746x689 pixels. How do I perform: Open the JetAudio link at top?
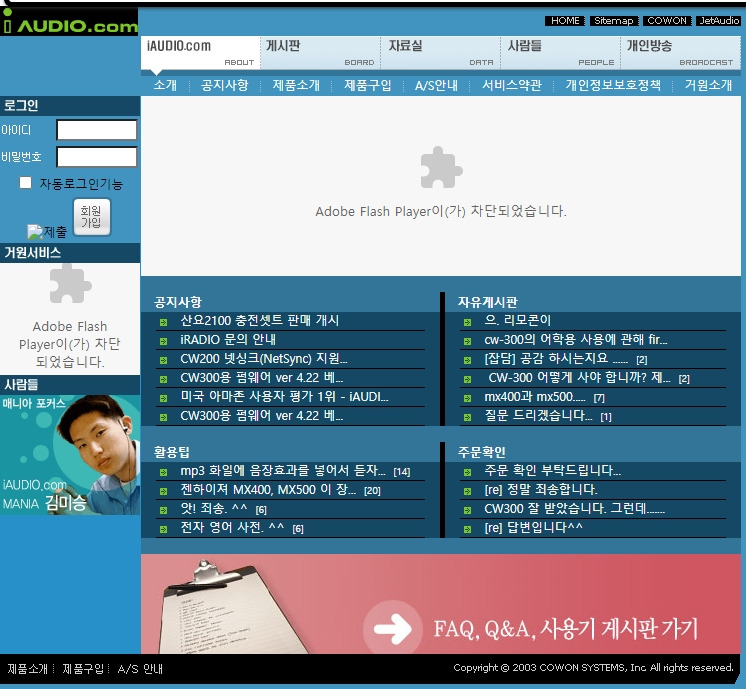pyautogui.click(x=719, y=20)
